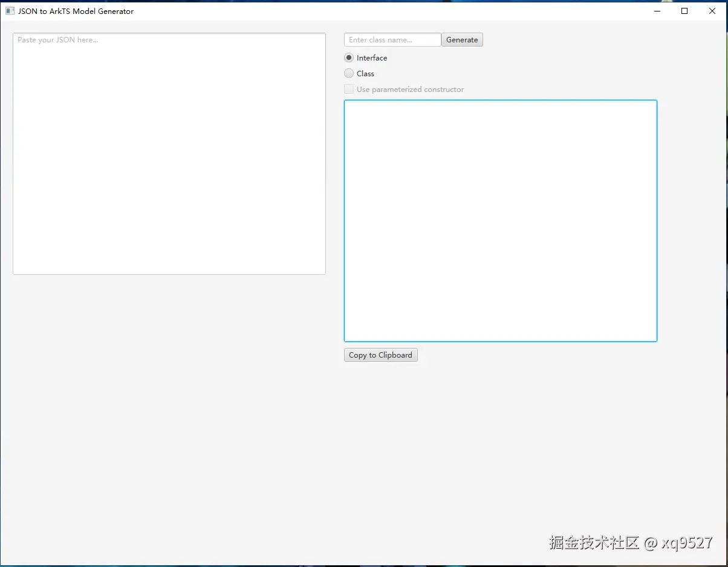Click the generated output text area
The image size is (728, 567).
click(x=501, y=221)
